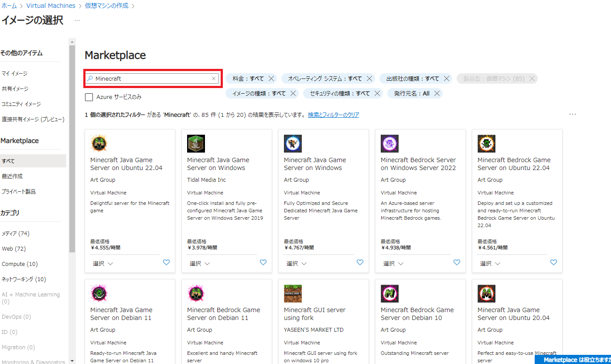
Task: Open Minecraft Java Game Server on Ubuntu 22.04 title
Action: [x=126, y=164]
